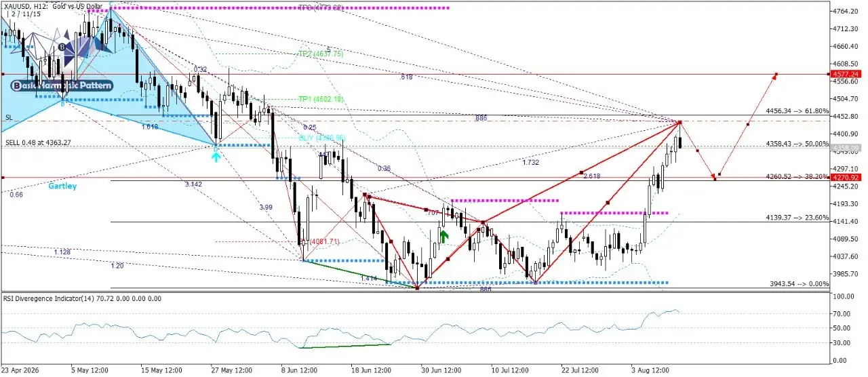Click the cyan up arrow at point D
868x377 pixels.
216,156
